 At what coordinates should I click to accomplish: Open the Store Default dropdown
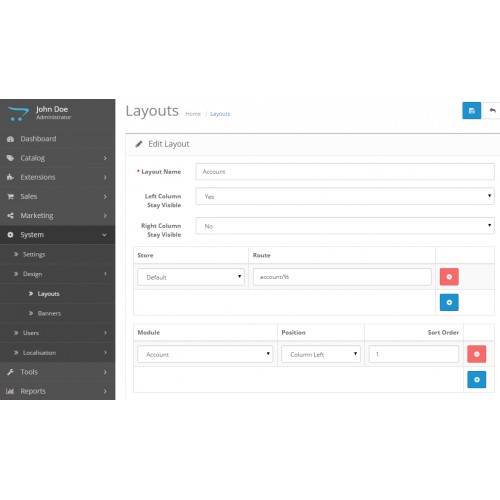(x=191, y=277)
